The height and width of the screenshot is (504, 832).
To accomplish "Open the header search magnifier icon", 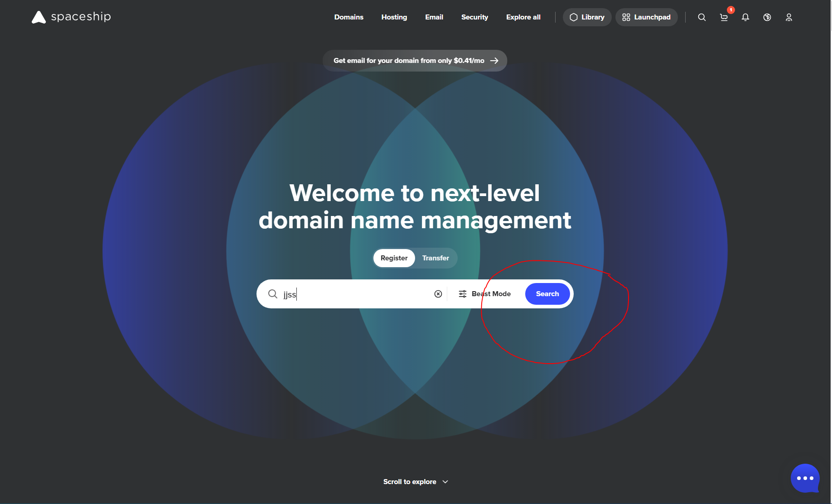I will point(701,17).
